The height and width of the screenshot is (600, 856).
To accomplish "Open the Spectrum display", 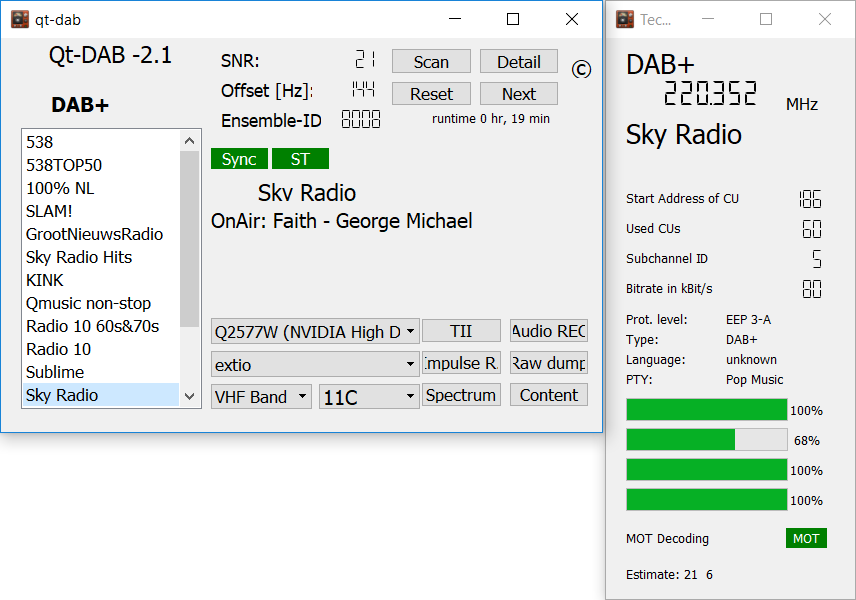I will (x=461, y=395).
